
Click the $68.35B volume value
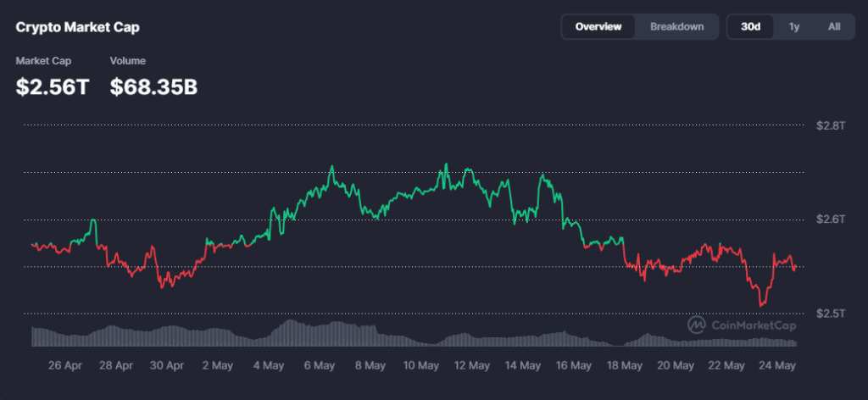point(154,86)
